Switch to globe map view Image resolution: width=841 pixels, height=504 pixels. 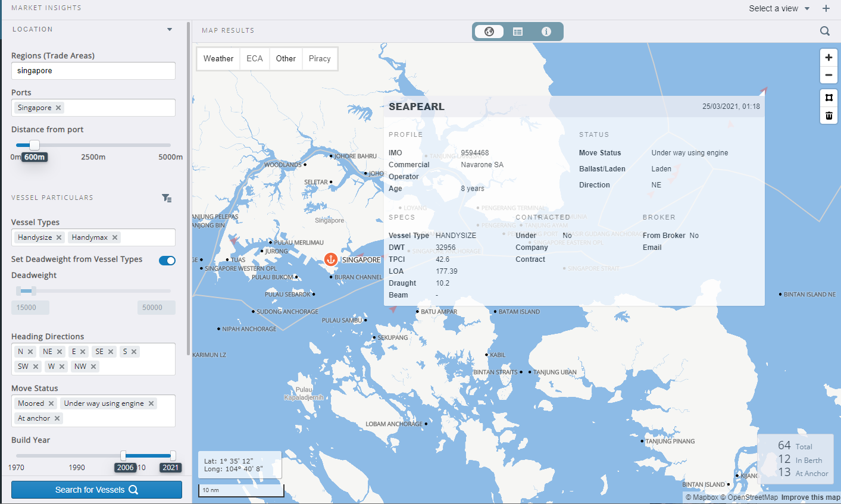tap(489, 32)
